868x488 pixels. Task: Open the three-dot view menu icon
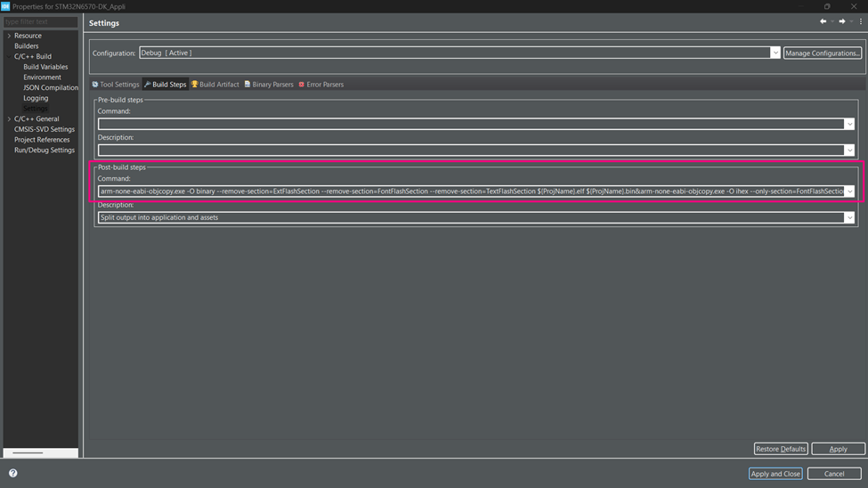coord(860,21)
